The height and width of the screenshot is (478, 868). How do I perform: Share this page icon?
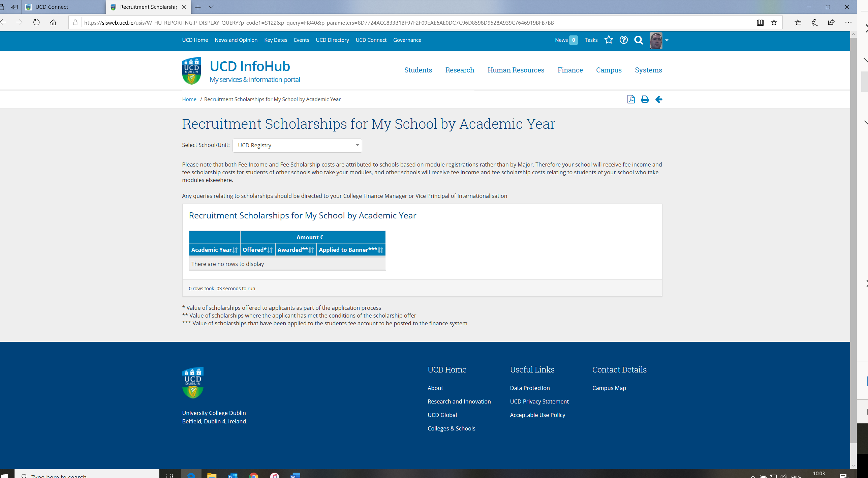point(831,23)
